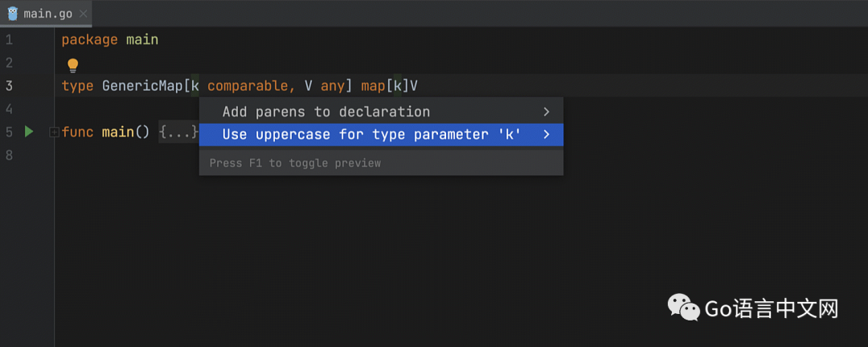The image size is (868, 347).
Task: Select "Add parens to declaration"
Action: [325, 112]
